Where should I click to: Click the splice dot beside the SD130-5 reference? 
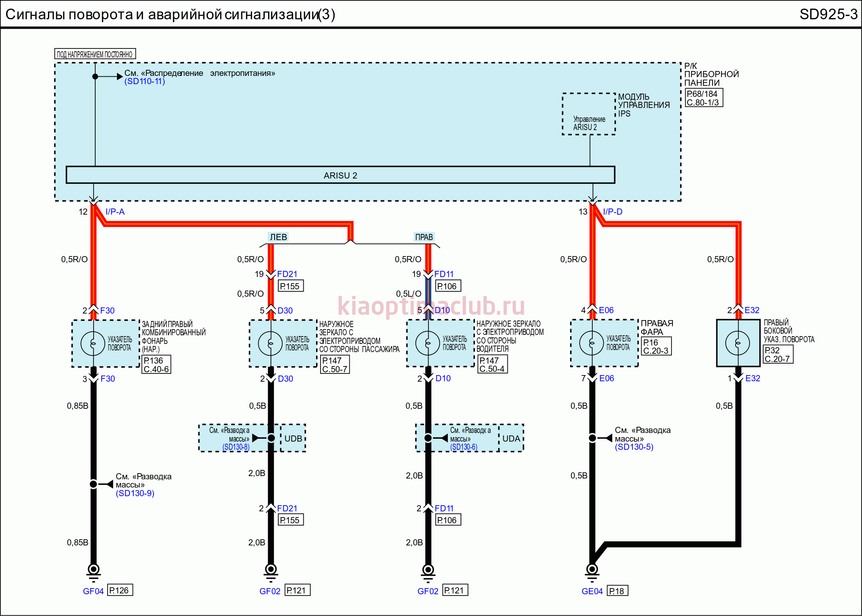click(x=592, y=438)
